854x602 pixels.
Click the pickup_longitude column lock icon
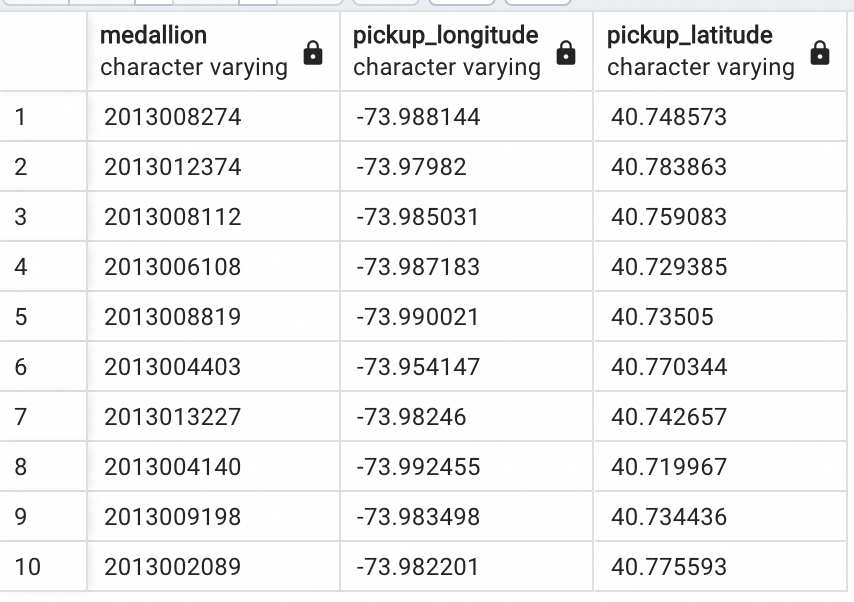pos(566,53)
